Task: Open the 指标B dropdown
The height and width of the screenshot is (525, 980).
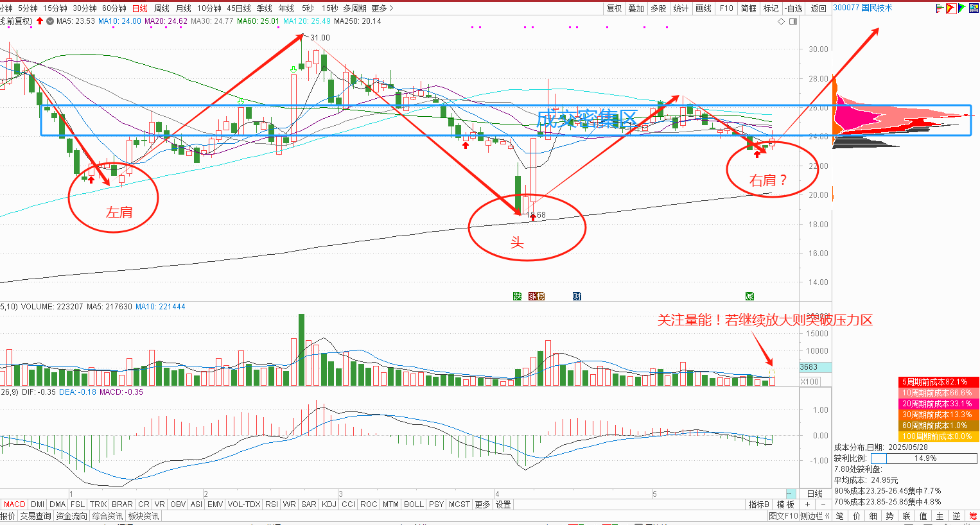Action: pyautogui.click(x=759, y=504)
